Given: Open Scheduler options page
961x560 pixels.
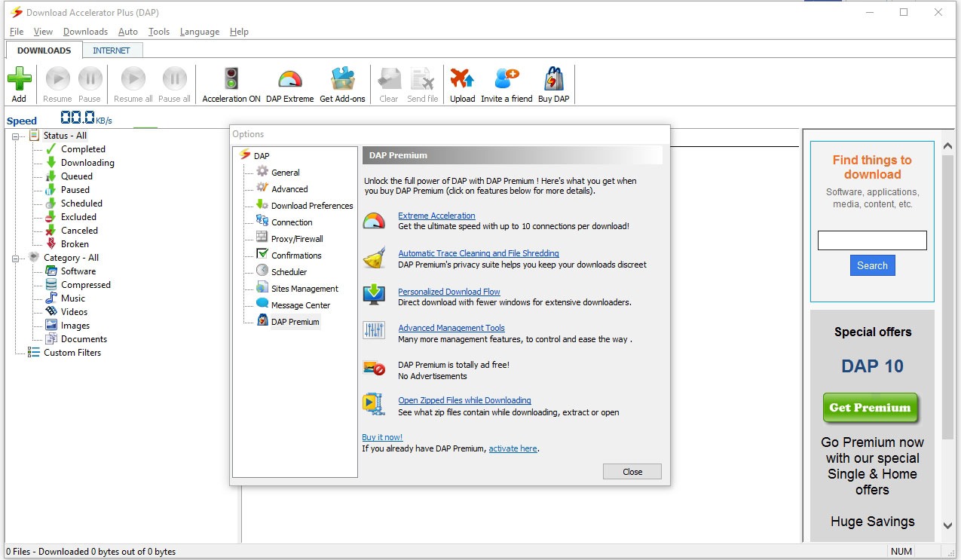Looking at the screenshot, I should tap(289, 272).
